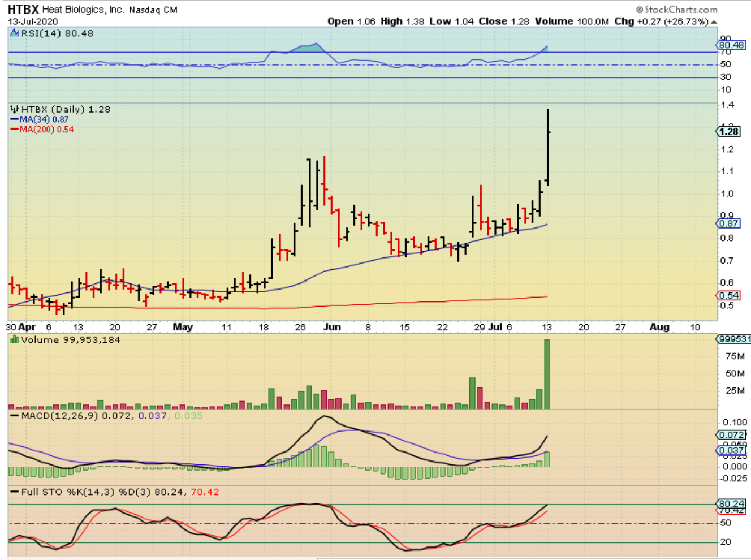Click the Volume bars icon
This screenshot has width=751, height=560.
(15, 340)
